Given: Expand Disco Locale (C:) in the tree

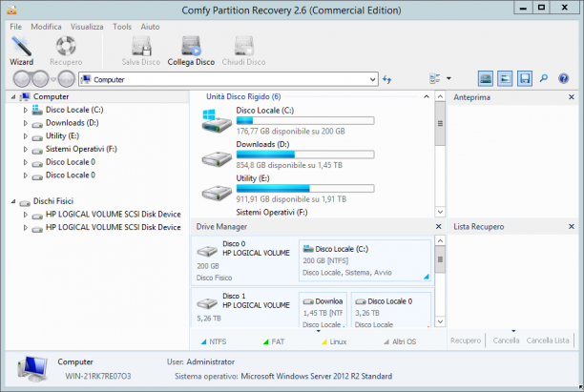Looking at the screenshot, I should click(26, 110).
